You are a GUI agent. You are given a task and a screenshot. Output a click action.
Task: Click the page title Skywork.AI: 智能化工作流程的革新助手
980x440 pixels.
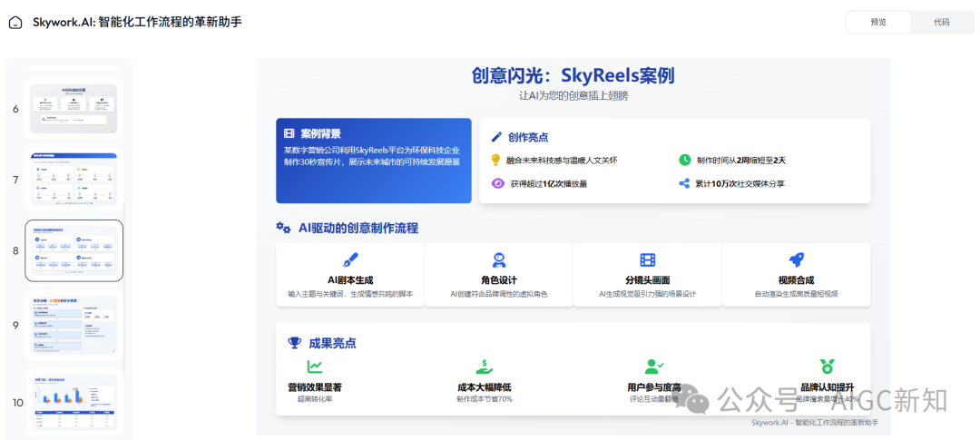click(x=138, y=22)
